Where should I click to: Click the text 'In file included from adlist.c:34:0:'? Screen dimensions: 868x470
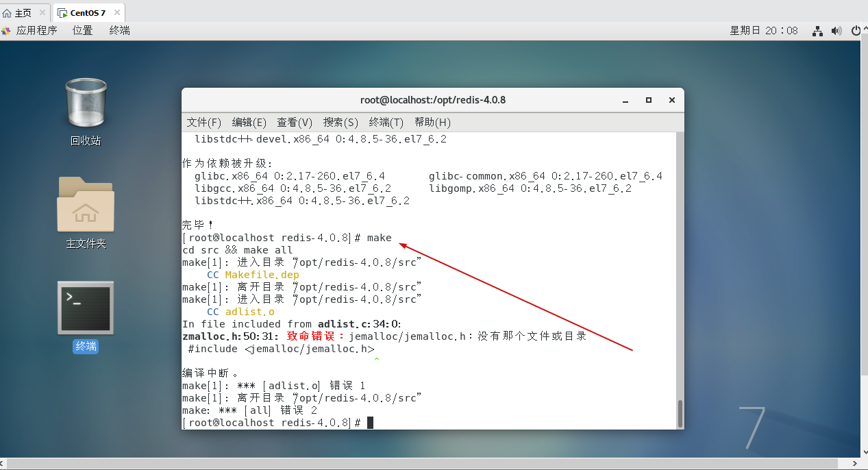(x=292, y=324)
